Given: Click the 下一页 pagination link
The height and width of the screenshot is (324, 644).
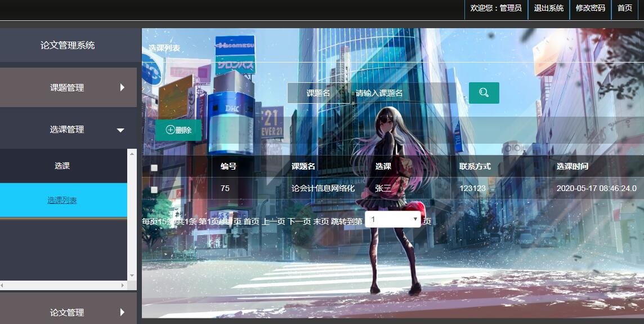Looking at the screenshot, I should pos(299,221).
